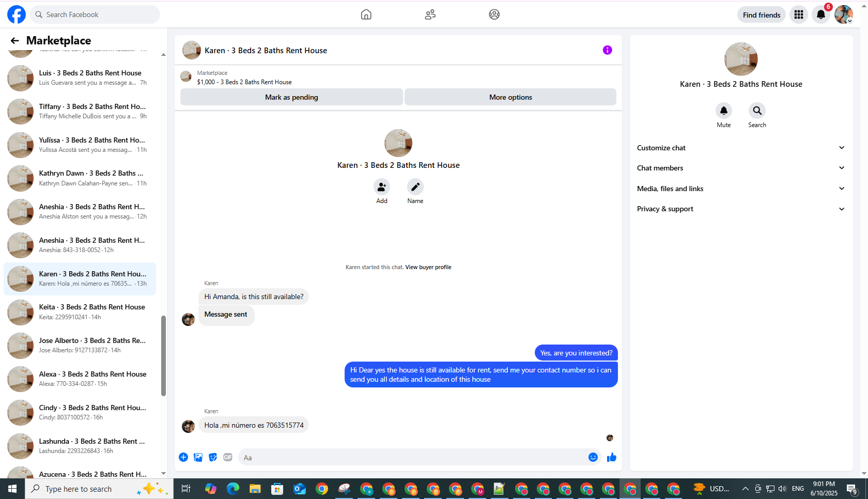Click the Search Facebook field
The height and width of the screenshot is (499, 868).
[95, 14]
